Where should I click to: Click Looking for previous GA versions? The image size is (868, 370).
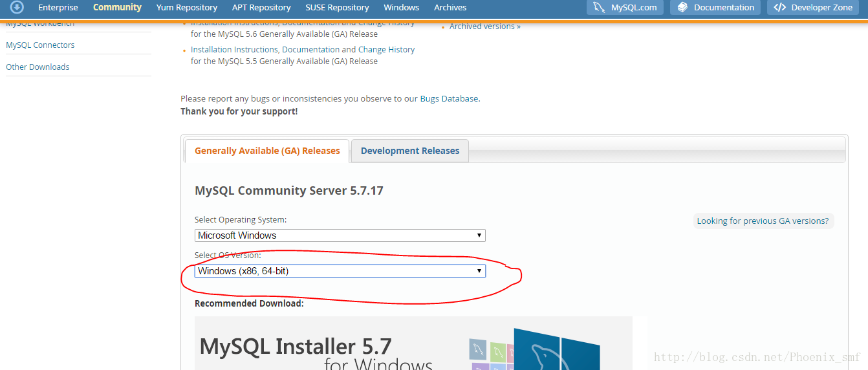pos(763,221)
